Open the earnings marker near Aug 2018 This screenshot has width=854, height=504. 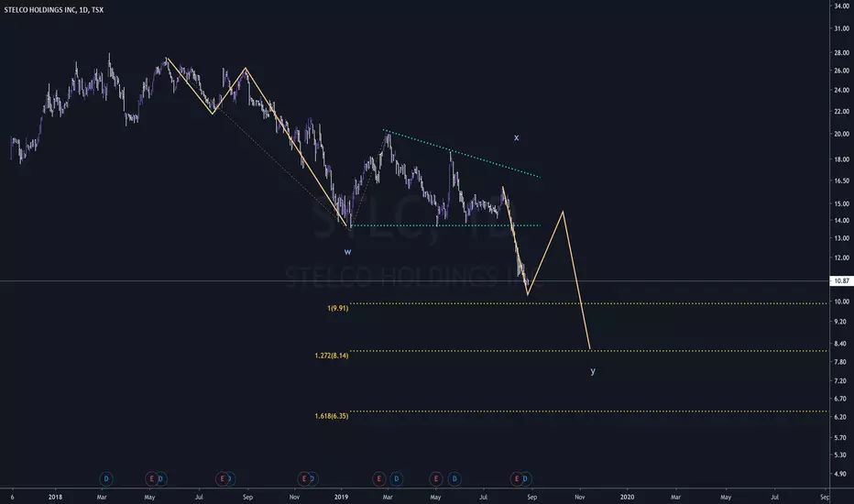222,479
